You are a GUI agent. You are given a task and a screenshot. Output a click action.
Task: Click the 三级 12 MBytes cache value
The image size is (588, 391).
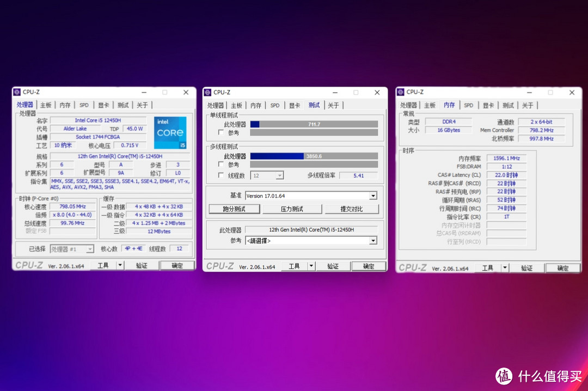click(158, 231)
